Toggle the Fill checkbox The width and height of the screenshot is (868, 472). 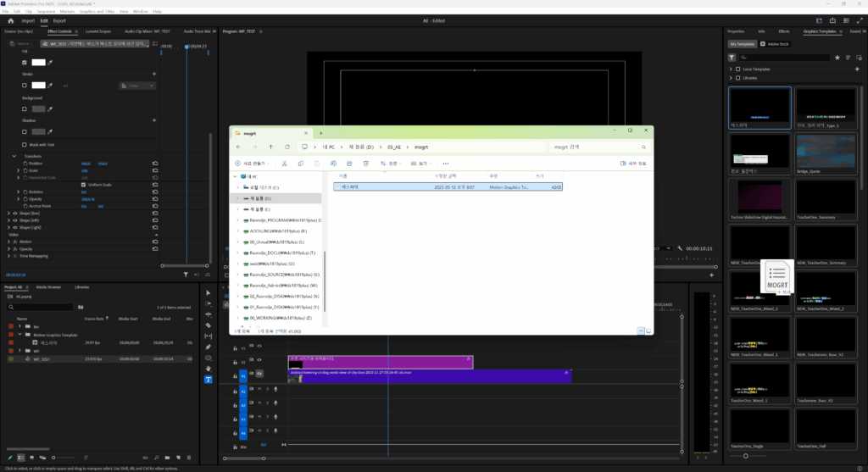25,63
